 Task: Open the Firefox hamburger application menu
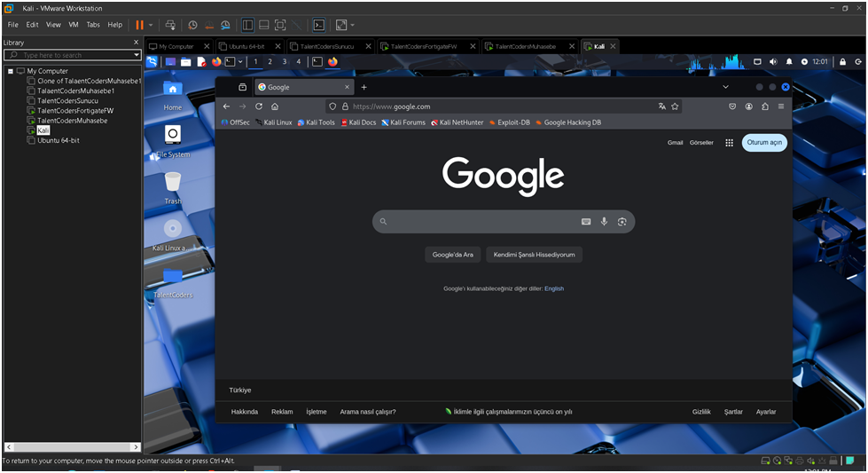pos(781,106)
